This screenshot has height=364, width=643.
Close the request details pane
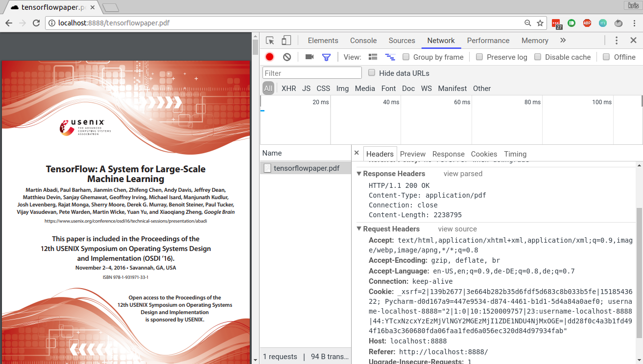click(357, 153)
